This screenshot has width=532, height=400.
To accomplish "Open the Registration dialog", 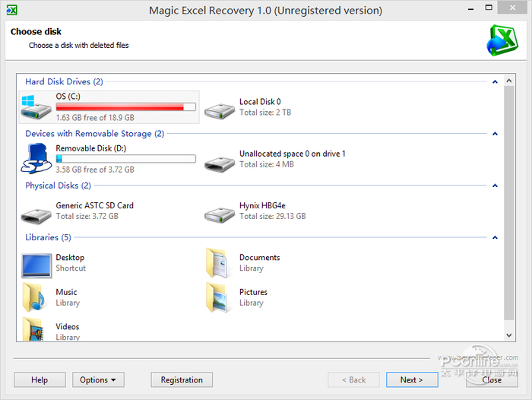I will [x=182, y=379].
